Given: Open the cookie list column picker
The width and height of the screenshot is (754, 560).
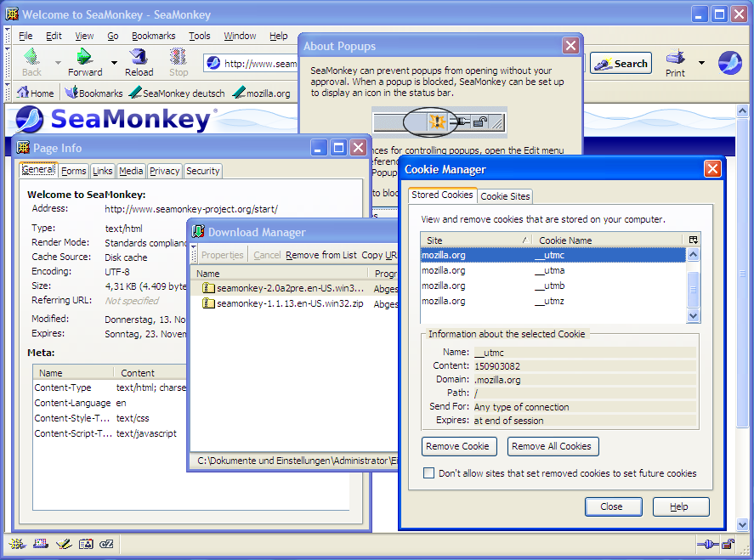Looking at the screenshot, I should coord(693,240).
